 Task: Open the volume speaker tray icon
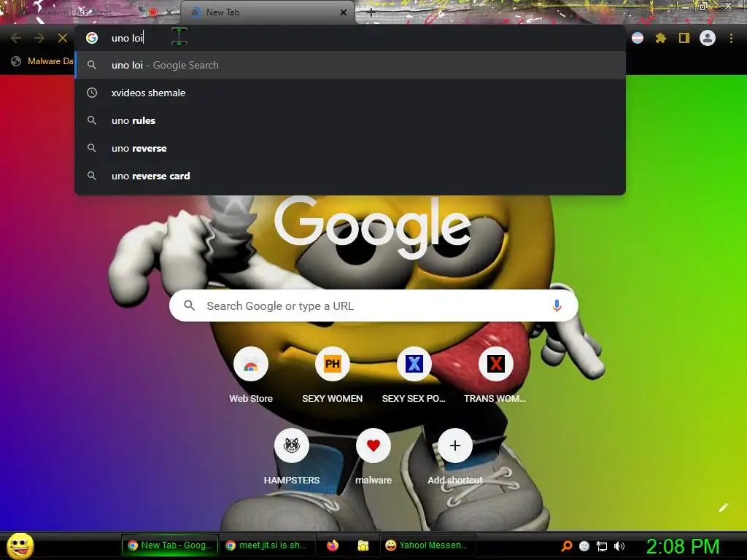[x=619, y=546]
